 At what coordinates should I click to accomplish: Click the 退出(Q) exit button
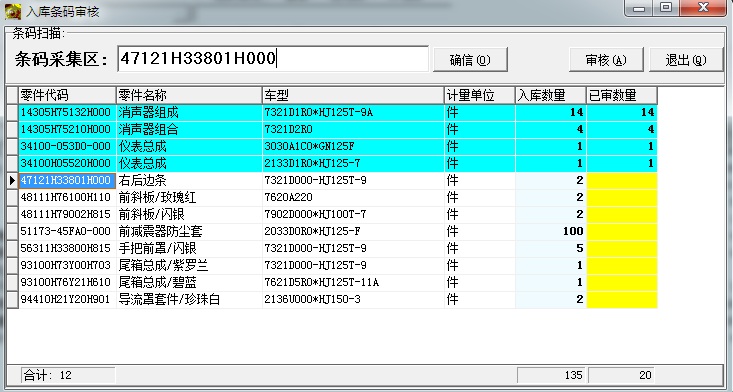686,60
